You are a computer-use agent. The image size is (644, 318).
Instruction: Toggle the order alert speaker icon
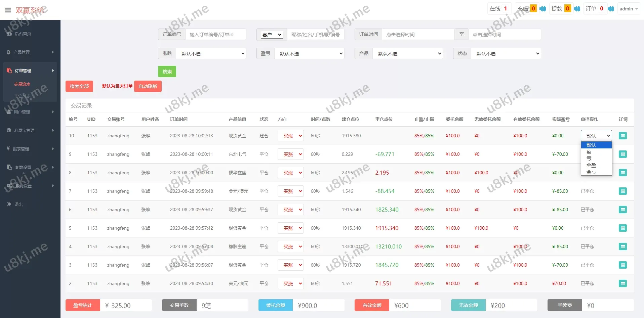coord(611,9)
